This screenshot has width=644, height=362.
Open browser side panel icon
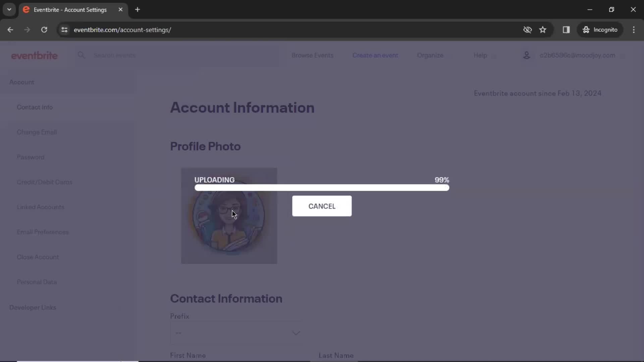[566, 30]
